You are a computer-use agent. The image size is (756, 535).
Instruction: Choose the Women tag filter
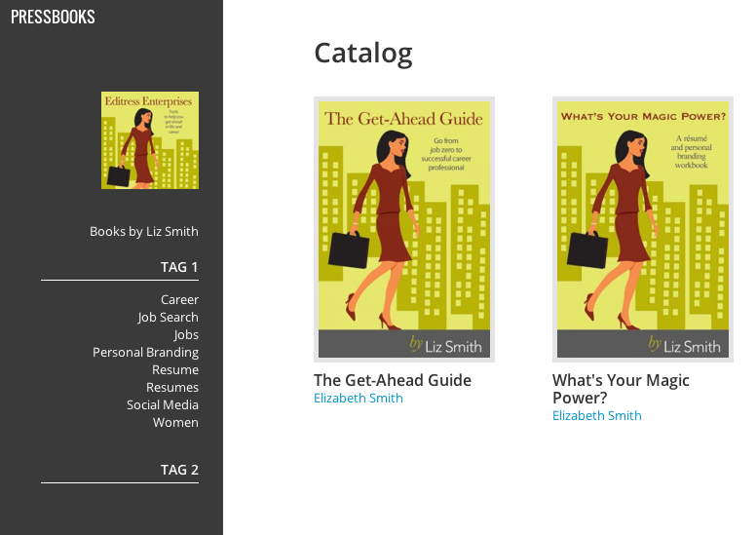coord(175,422)
